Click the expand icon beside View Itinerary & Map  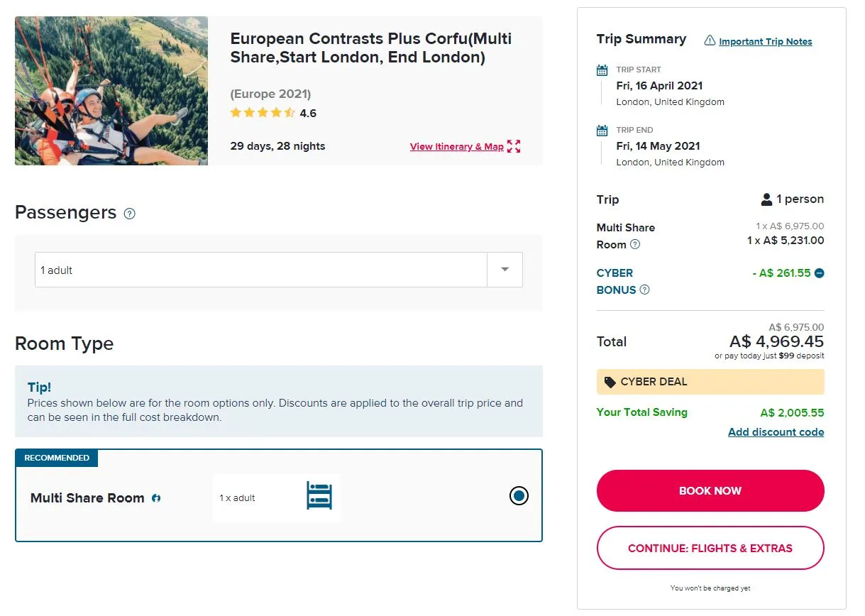click(x=514, y=146)
